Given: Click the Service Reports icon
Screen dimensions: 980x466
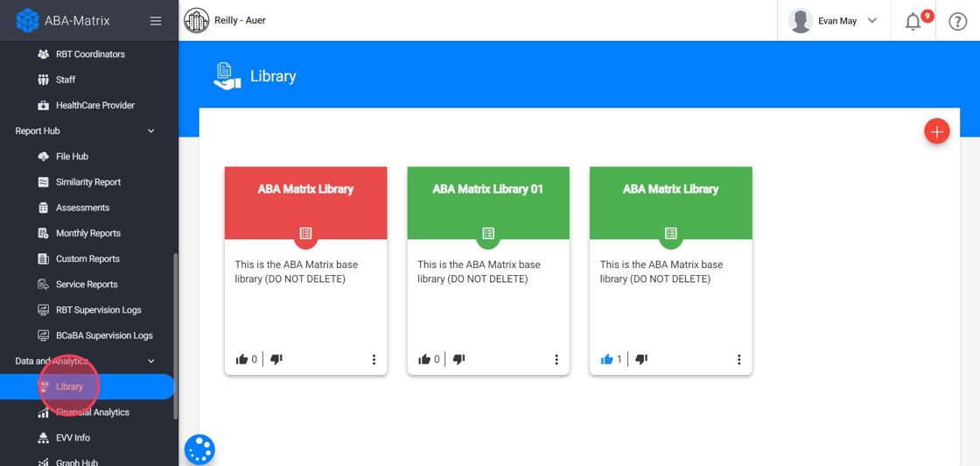Looking at the screenshot, I should 43,285.
